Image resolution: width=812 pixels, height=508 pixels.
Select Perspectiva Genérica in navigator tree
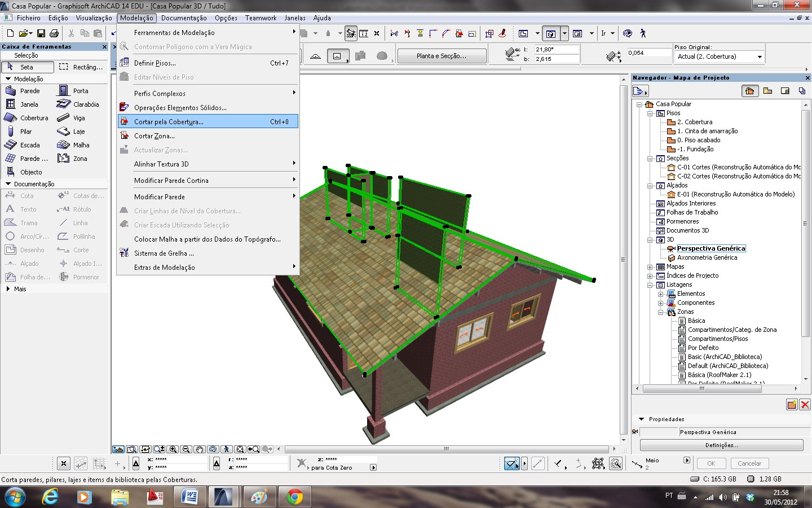(x=710, y=248)
